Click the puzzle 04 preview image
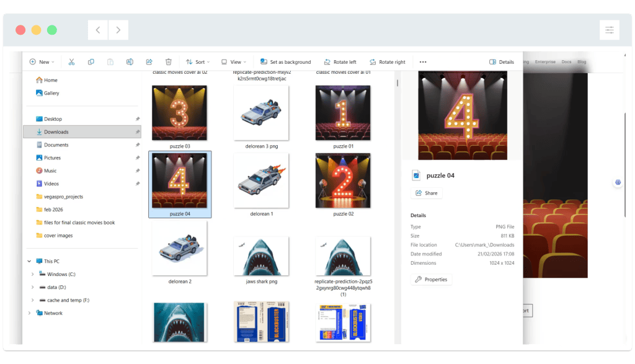Viewport: 635px width, 364px height. 463,115
